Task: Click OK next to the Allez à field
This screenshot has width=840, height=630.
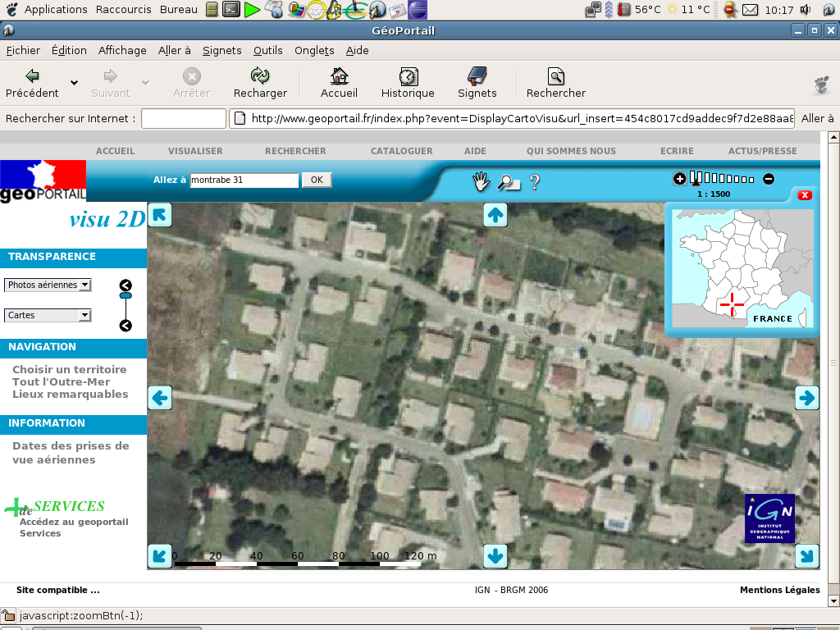Action: click(317, 180)
